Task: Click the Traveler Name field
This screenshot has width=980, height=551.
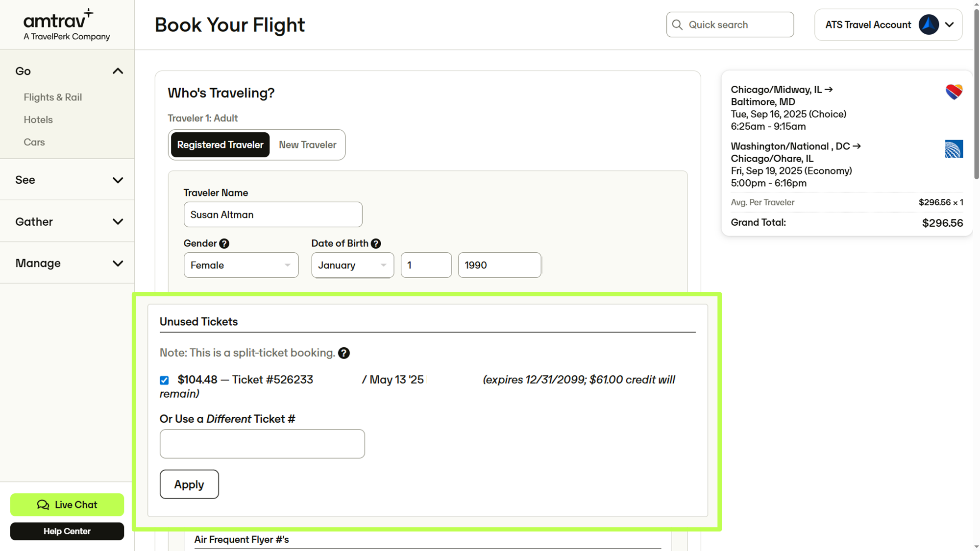Action: click(x=273, y=215)
